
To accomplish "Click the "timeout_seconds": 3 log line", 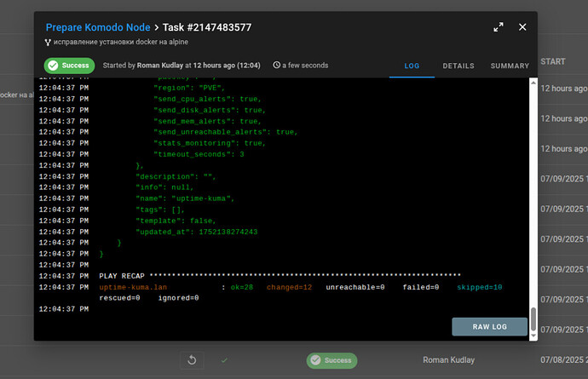I will point(199,154).
